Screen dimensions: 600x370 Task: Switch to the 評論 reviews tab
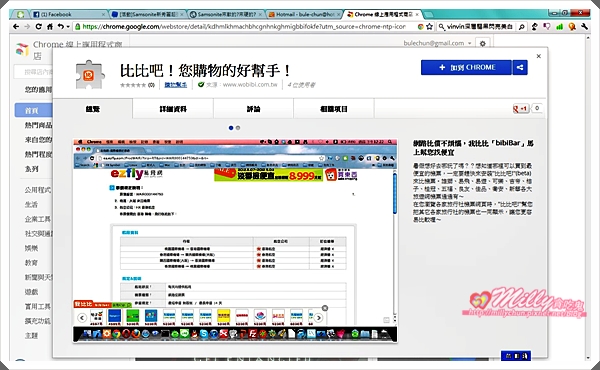click(x=253, y=109)
